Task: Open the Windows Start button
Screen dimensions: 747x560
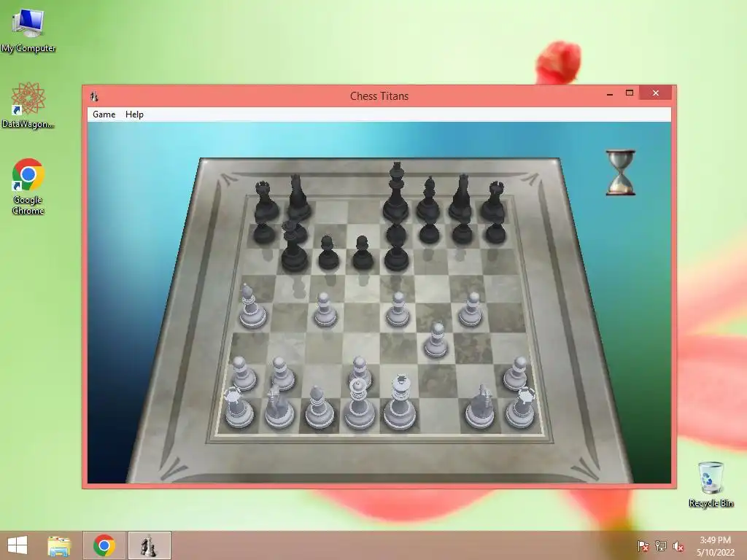Action: click(18, 545)
